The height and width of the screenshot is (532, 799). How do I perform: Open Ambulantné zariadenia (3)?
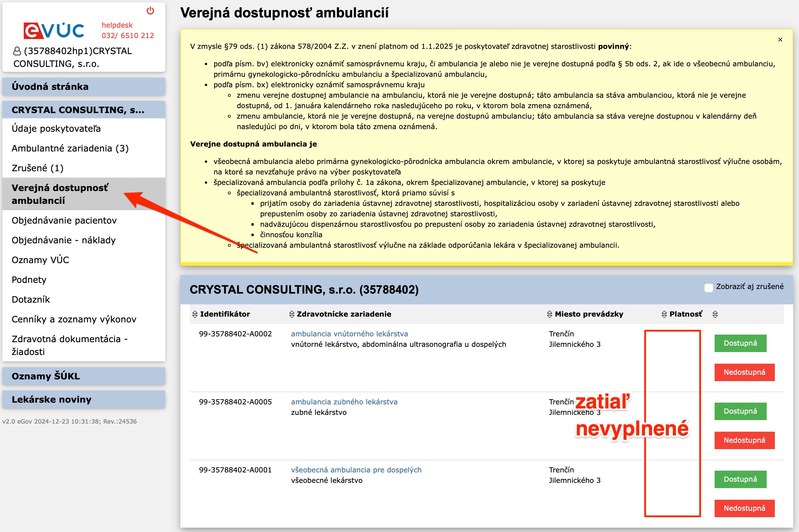point(84,148)
